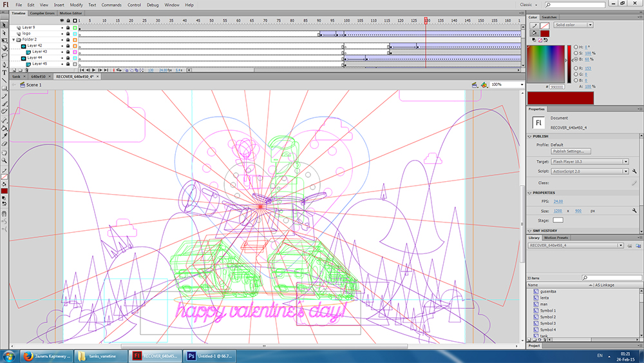Click inside the color spectrum picker
644x363 pixels.
coord(546,64)
